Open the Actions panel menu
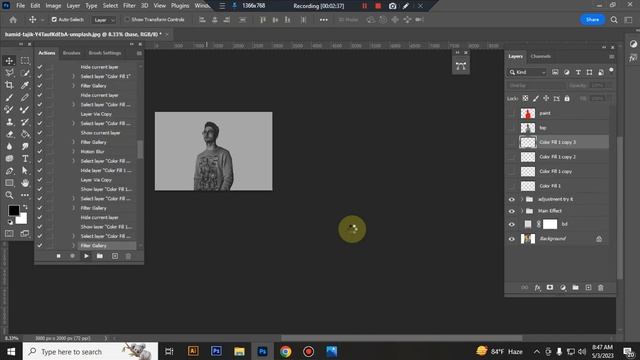Image resolution: width=640 pixels, height=360 pixels. pyautogui.click(x=139, y=53)
